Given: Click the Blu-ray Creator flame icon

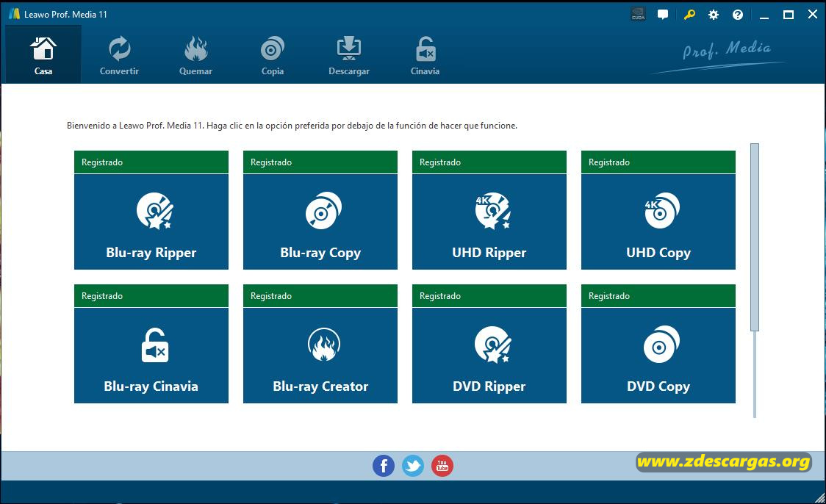Looking at the screenshot, I should point(324,345).
